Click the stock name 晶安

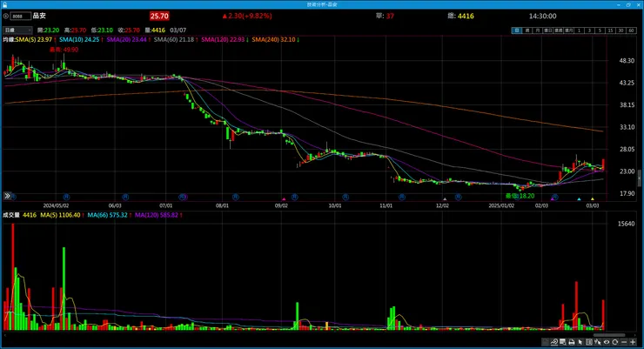pyautogui.click(x=39, y=16)
